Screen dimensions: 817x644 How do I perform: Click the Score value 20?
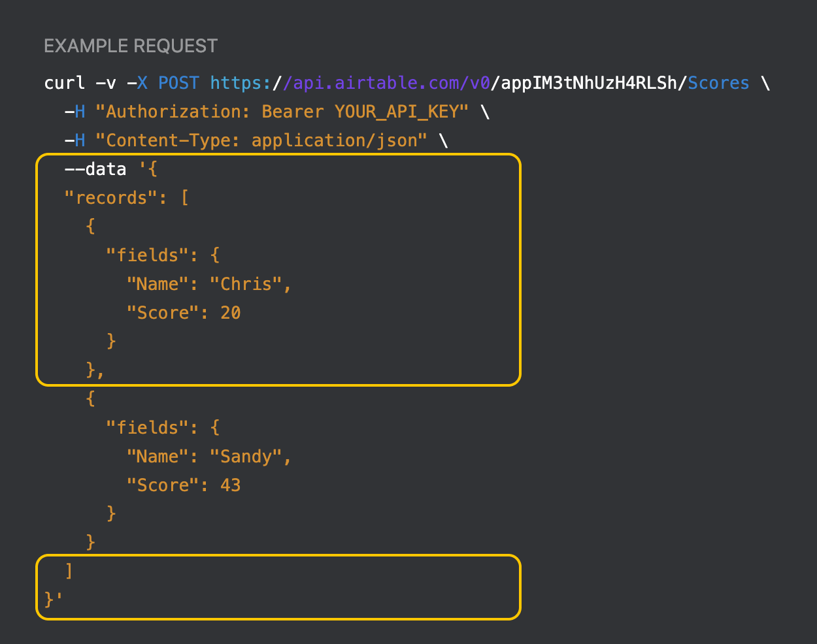[x=231, y=314]
